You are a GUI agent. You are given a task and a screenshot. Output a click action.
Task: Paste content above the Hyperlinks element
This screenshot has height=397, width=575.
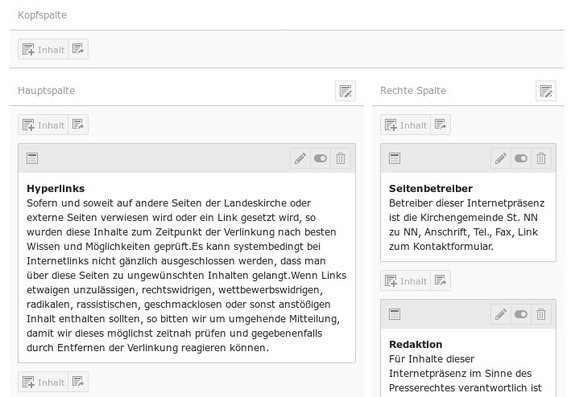coord(78,125)
